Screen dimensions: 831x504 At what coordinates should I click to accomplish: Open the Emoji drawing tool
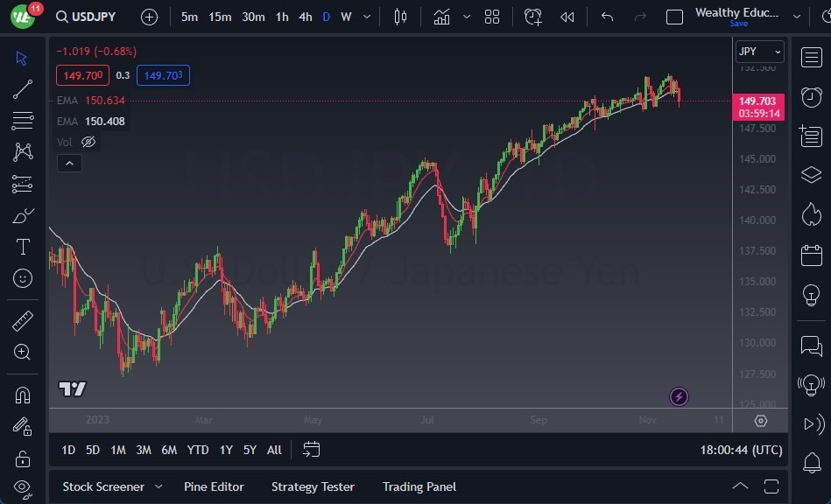[22, 278]
